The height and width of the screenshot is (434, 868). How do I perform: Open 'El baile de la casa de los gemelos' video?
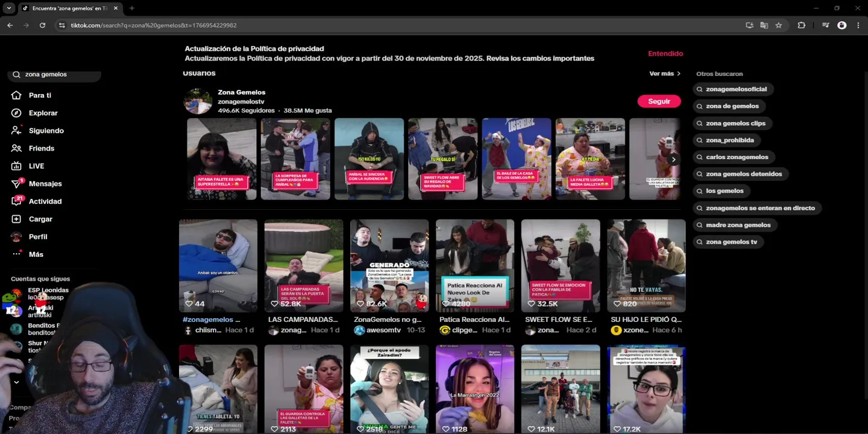[x=517, y=159]
